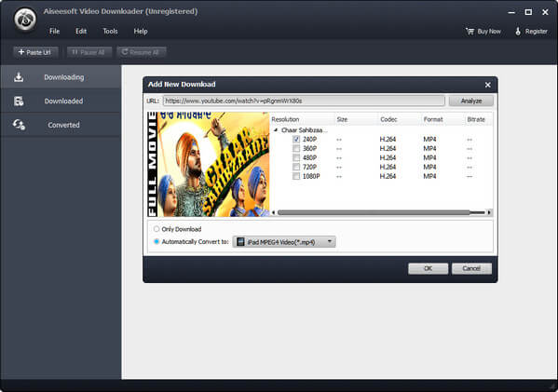Click the H.264 codec cell in 240P row
The width and height of the screenshot is (558, 392).
click(x=388, y=139)
